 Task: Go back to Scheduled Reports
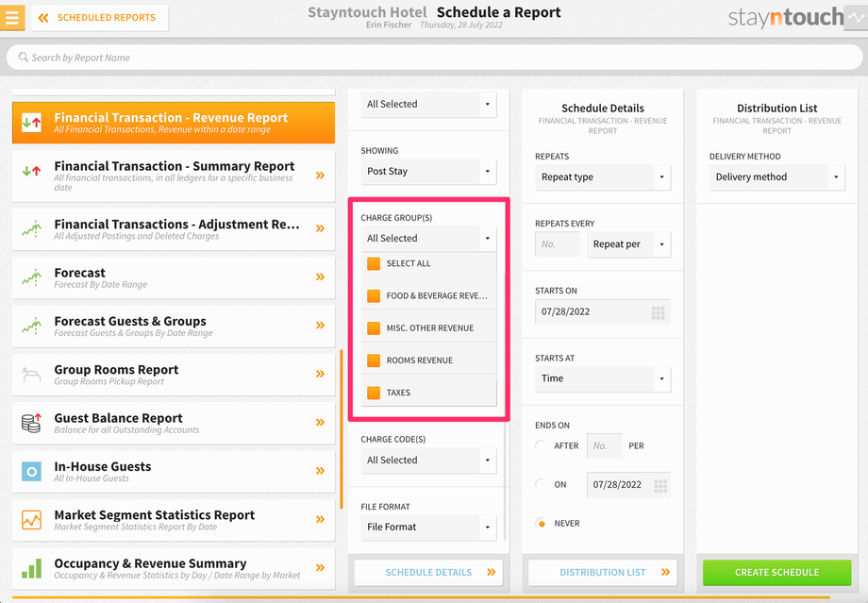(x=100, y=18)
